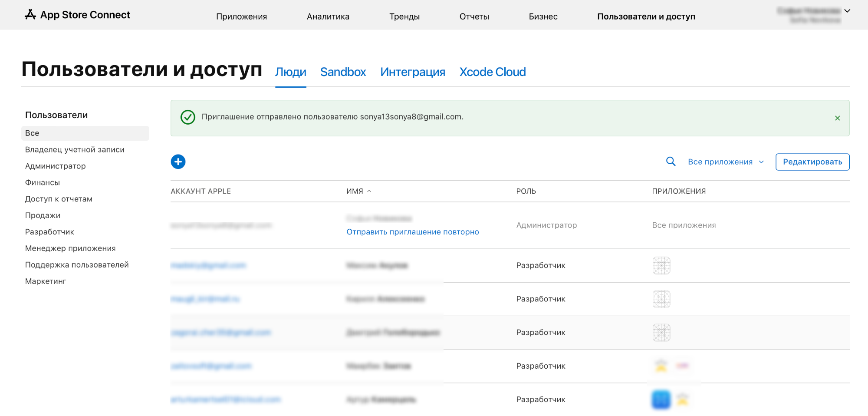Image resolution: width=868 pixels, height=416 pixels.
Task: Filter users by Менеджер приложений
Action: [x=70, y=249]
